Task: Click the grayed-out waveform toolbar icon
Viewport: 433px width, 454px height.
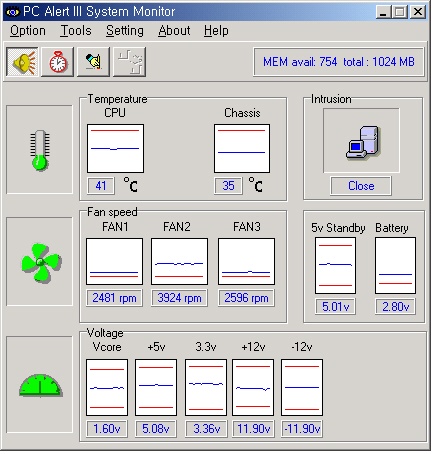Action: 130,62
